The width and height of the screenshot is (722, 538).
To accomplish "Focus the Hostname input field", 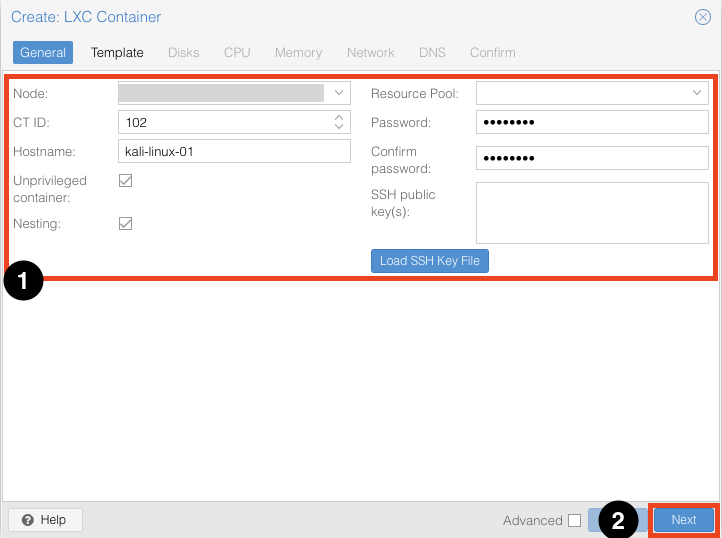I will [234, 151].
